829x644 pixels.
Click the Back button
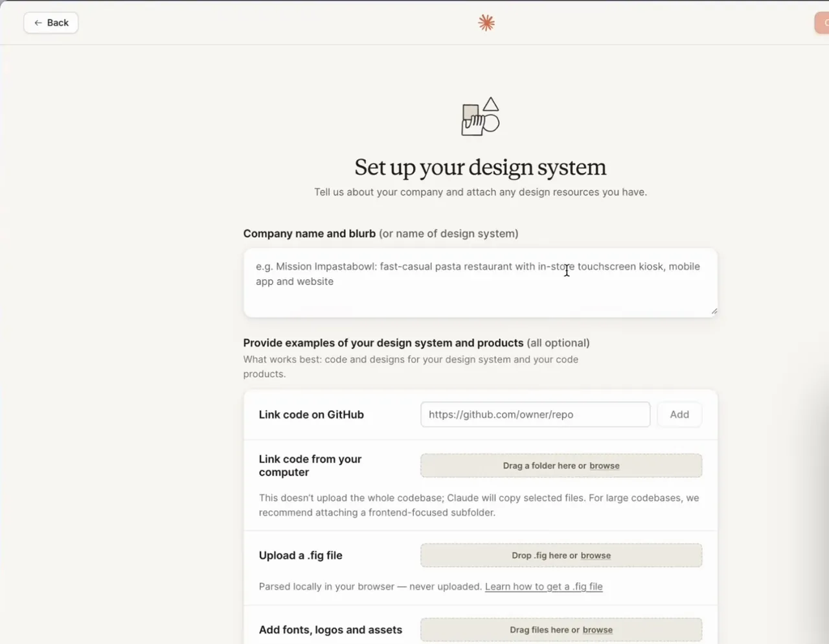[51, 23]
